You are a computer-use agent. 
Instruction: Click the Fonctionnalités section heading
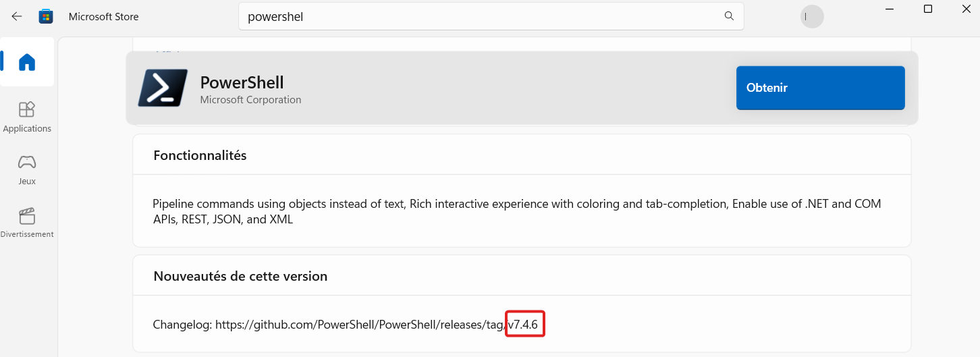200,155
